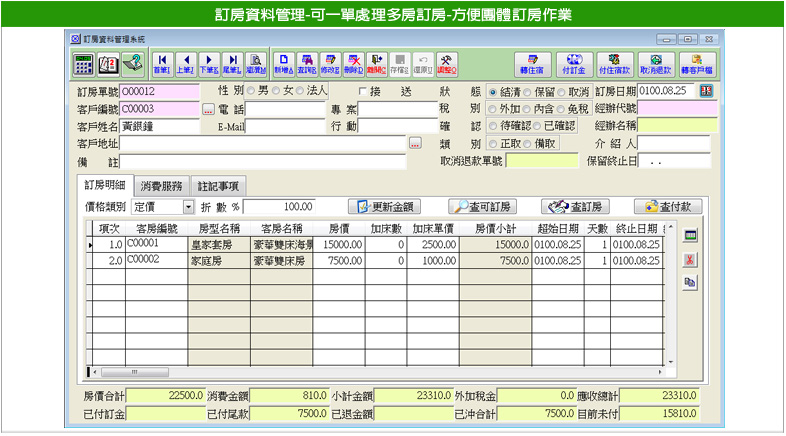The width and height of the screenshot is (786, 436).
Task: Open address lookup ellipsis beside 客戶地址
Action: point(415,144)
